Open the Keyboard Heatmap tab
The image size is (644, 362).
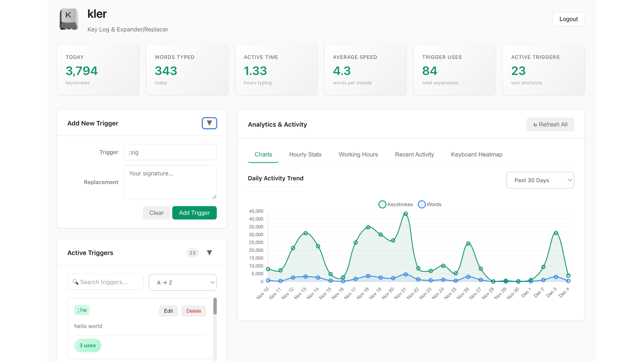click(476, 155)
